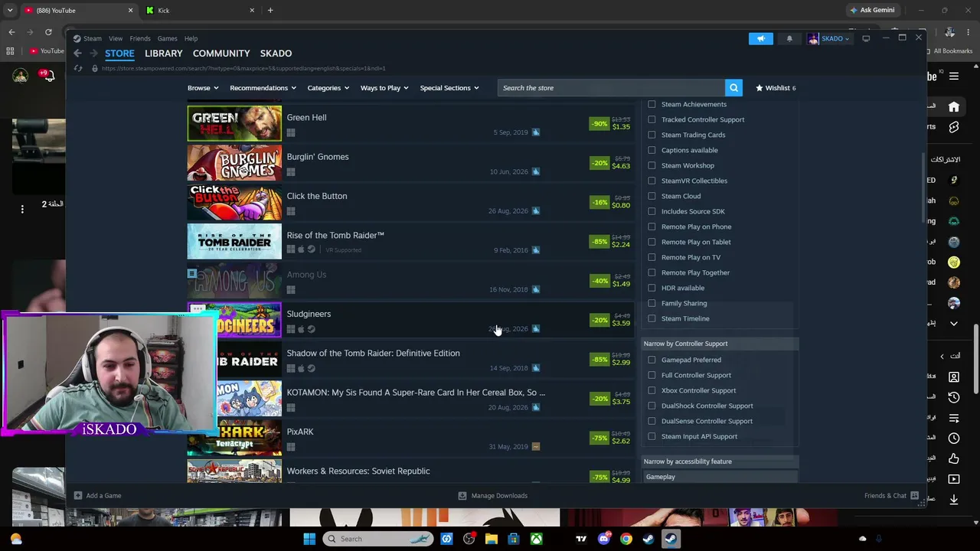Viewport: 980px width, 551px height.
Task: Click the Windows taskbar Search box
Action: coord(378,539)
